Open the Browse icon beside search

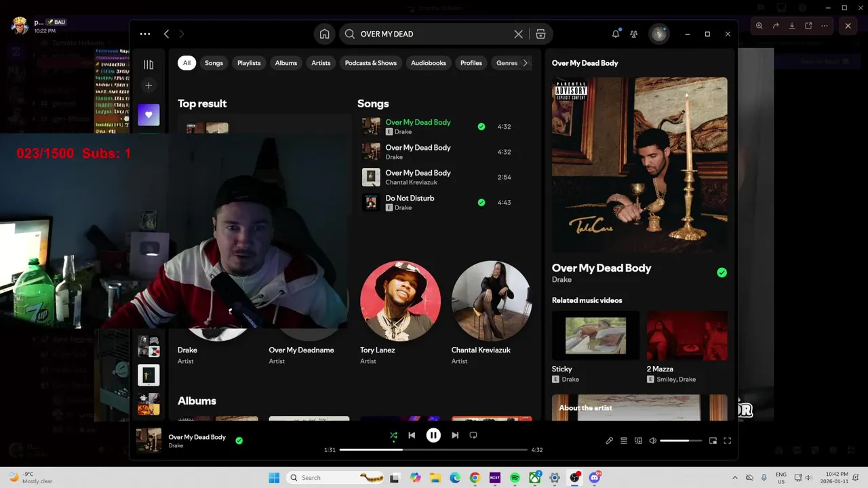[540, 34]
